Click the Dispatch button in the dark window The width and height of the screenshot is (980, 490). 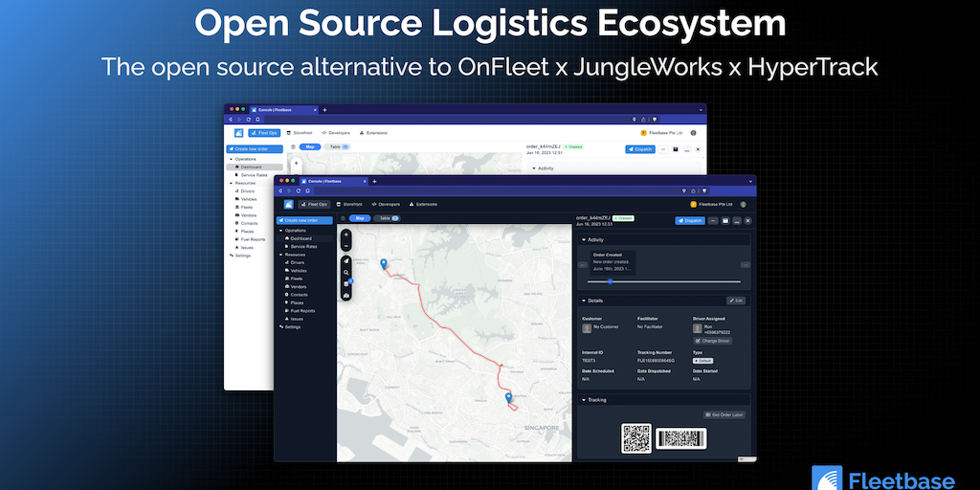pyautogui.click(x=690, y=221)
